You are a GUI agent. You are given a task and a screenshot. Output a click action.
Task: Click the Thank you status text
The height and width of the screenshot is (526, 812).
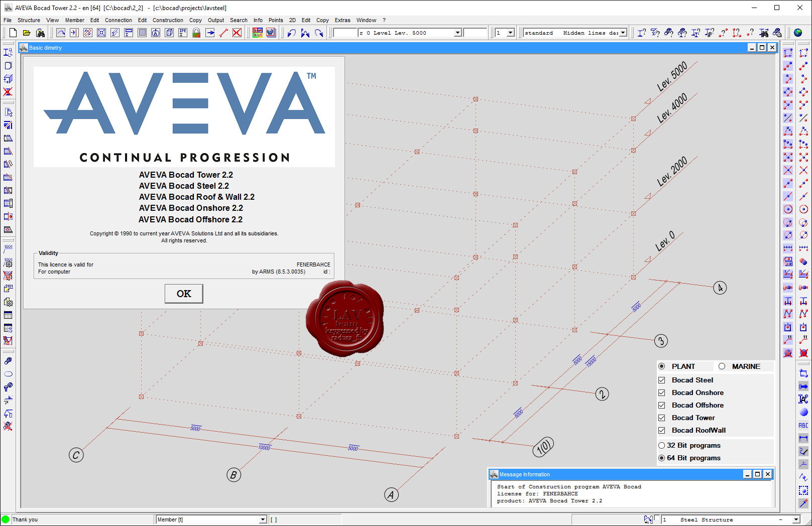point(25,519)
